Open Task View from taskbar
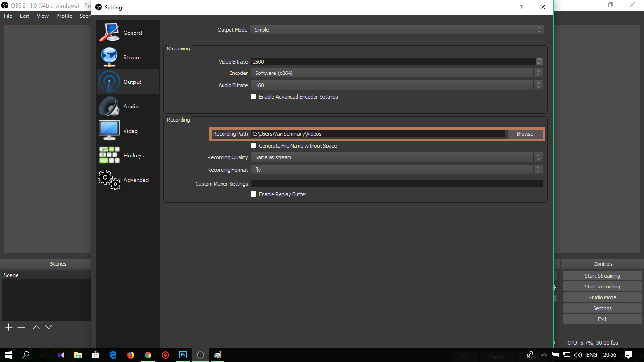 tap(43, 355)
